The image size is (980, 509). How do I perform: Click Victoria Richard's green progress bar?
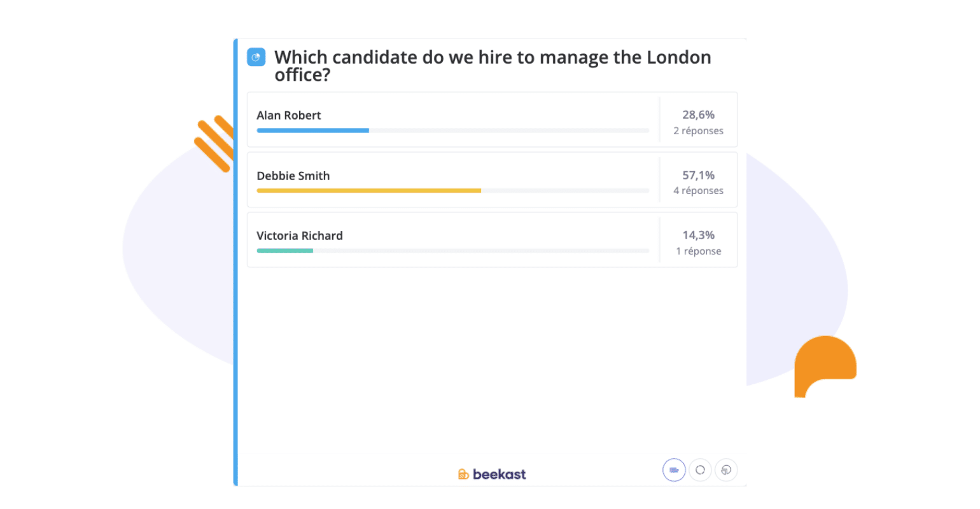[x=284, y=251]
